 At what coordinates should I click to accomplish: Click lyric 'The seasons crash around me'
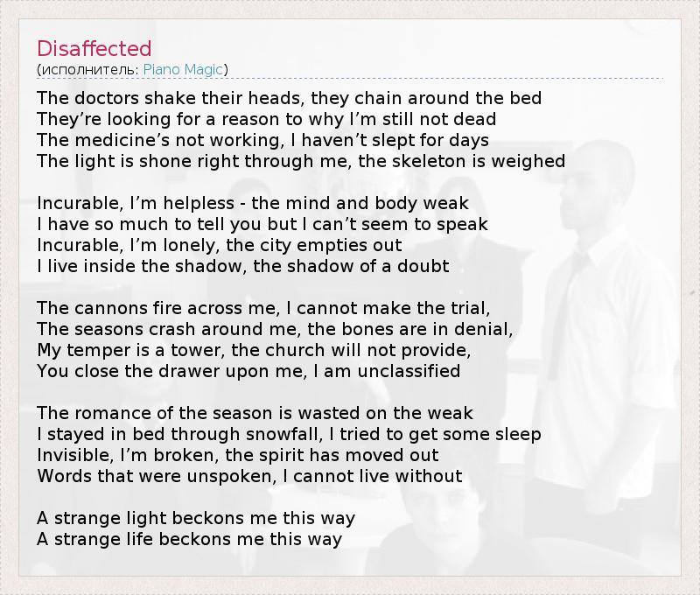(x=275, y=329)
